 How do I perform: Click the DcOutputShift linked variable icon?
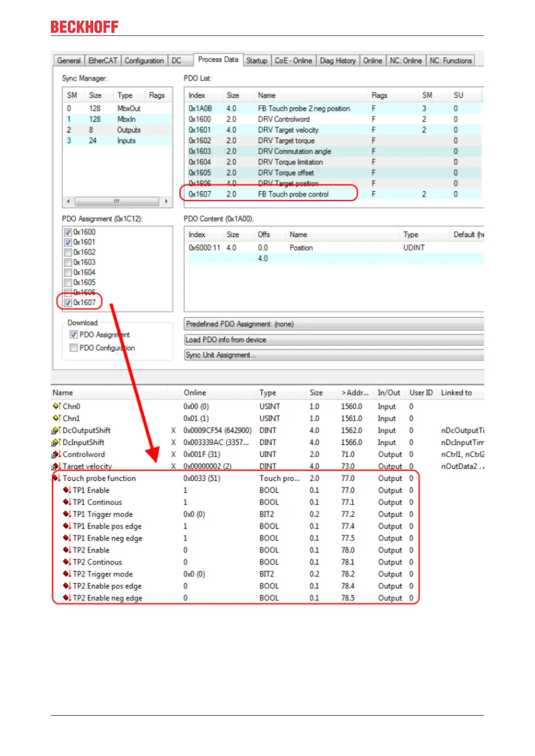point(56,431)
